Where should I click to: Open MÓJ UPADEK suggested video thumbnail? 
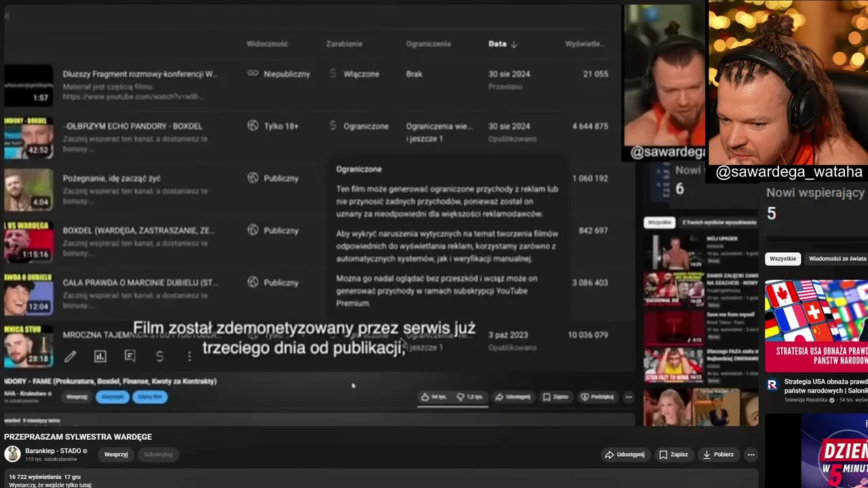[x=673, y=251]
